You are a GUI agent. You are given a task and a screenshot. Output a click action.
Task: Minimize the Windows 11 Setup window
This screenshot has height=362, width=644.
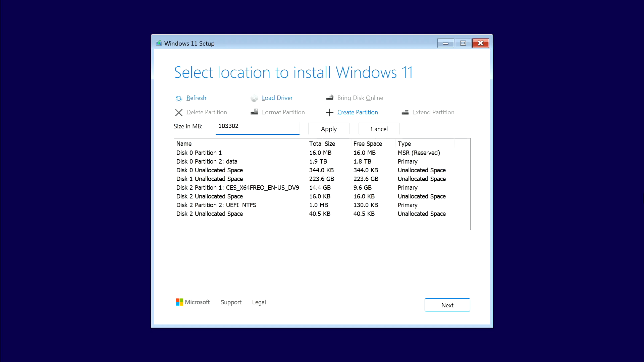445,43
